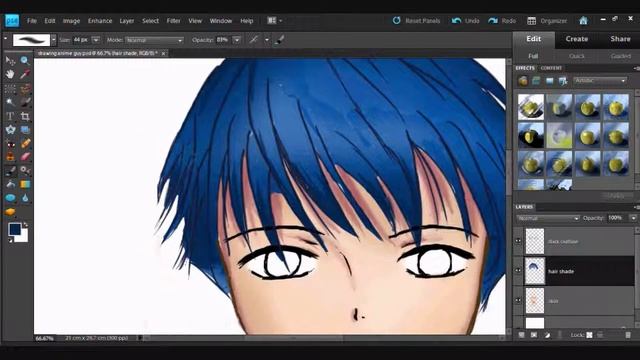Select the Gradient tool
The height and width of the screenshot is (360, 640).
[x=25, y=184]
